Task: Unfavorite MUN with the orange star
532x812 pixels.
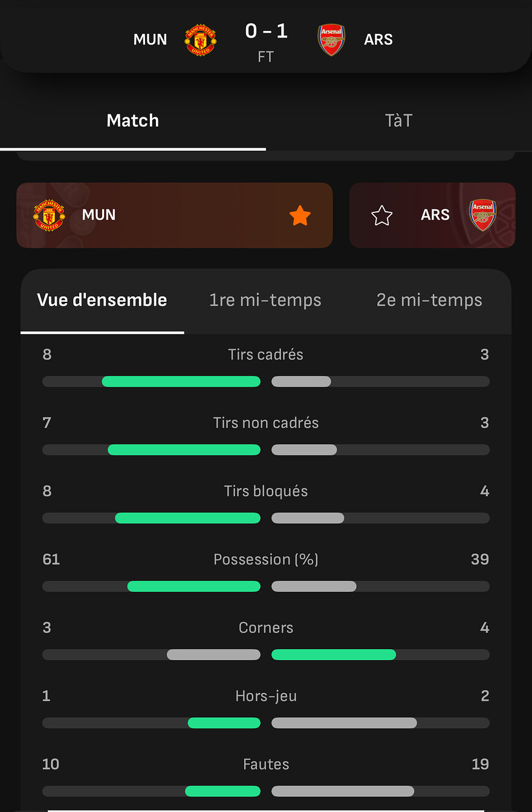Action: click(300, 215)
